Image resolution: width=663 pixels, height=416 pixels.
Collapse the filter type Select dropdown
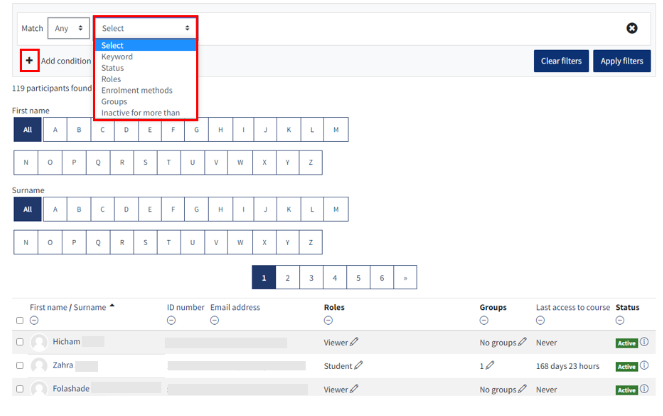coord(145,28)
